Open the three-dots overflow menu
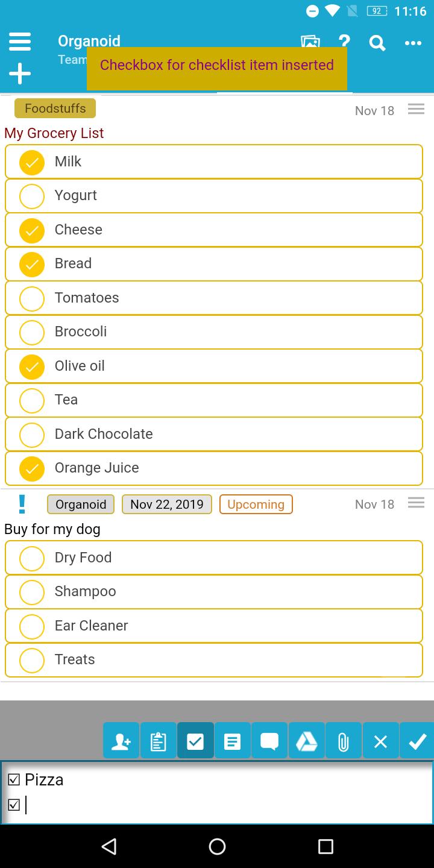This screenshot has width=434, height=868. tap(413, 43)
